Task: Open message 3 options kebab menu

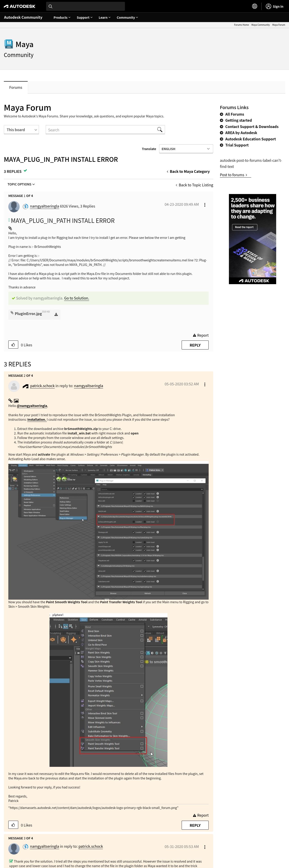Action: [x=205, y=847]
